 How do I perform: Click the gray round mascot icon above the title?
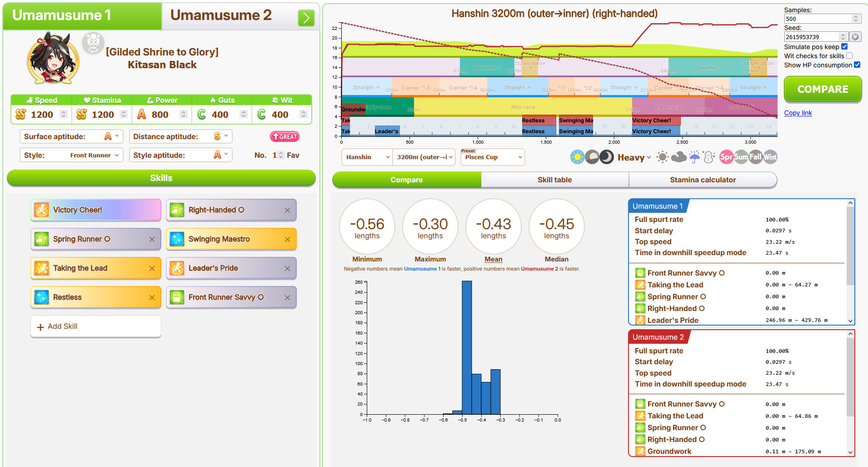point(93,43)
